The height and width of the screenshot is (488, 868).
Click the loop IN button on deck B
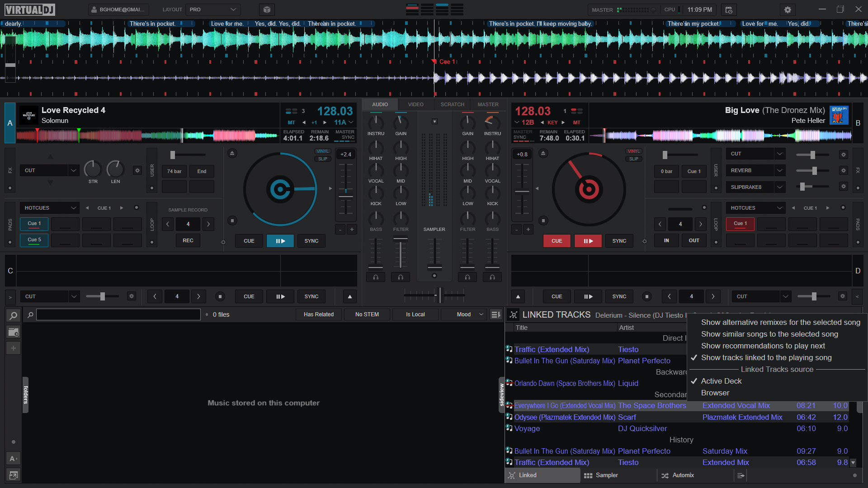point(666,240)
